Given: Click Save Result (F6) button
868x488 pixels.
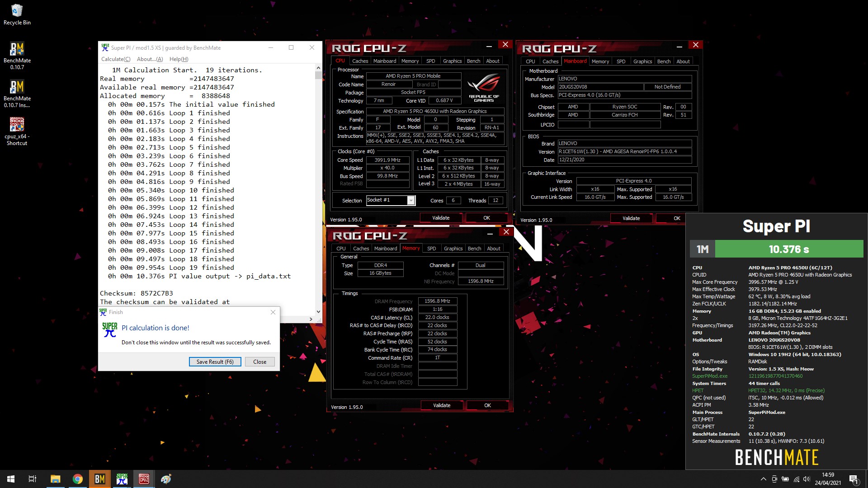Looking at the screenshot, I should click(215, 362).
